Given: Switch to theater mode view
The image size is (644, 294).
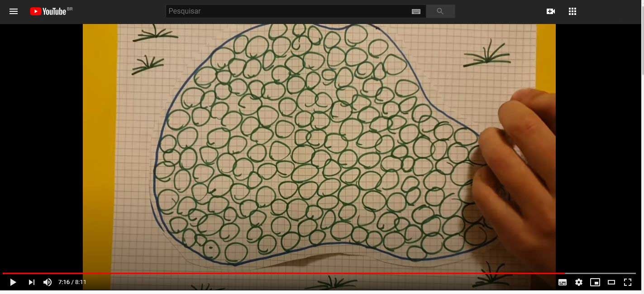Looking at the screenshot, I should (x=611, y=282).
